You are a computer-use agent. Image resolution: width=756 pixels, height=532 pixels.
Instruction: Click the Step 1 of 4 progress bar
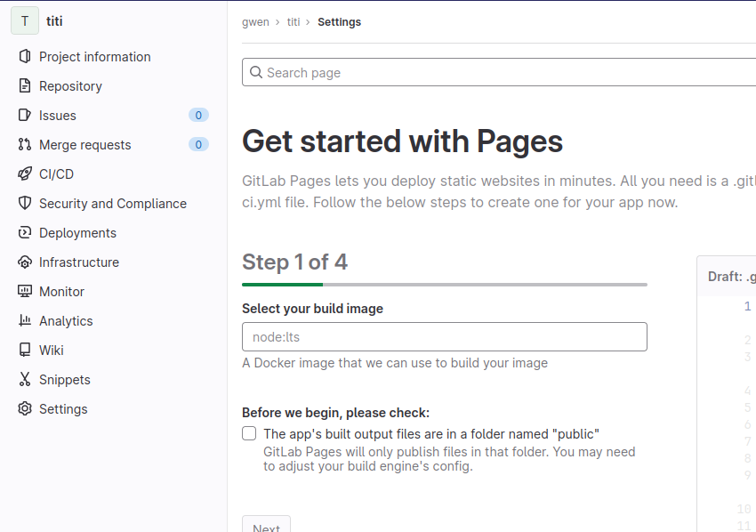click(444, 285)
